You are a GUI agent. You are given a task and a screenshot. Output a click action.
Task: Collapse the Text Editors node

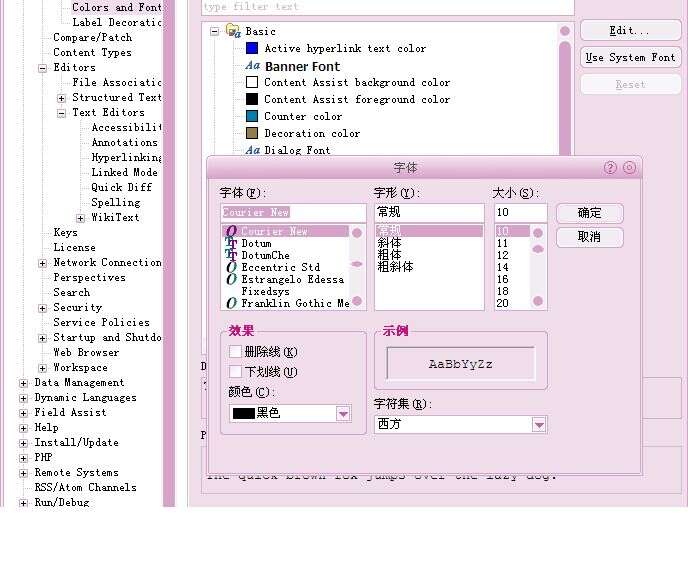point(61,113)
